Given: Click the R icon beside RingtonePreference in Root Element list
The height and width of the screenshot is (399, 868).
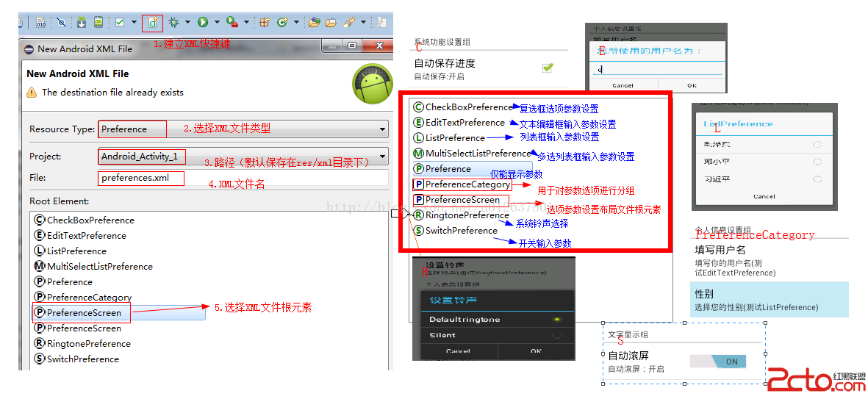Looking at the screenshot, I should pyautogui.click(x=39, y=344).
